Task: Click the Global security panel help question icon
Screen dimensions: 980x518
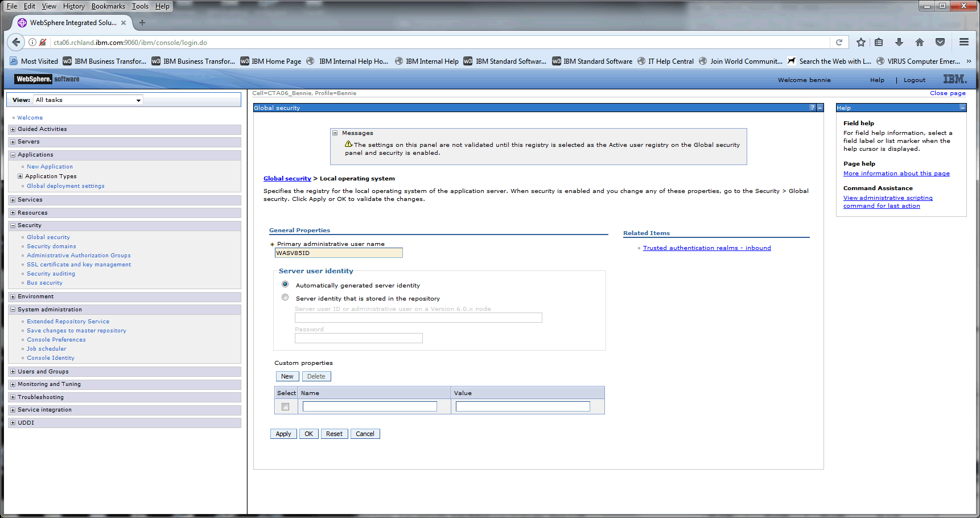Action: (812, 108)
